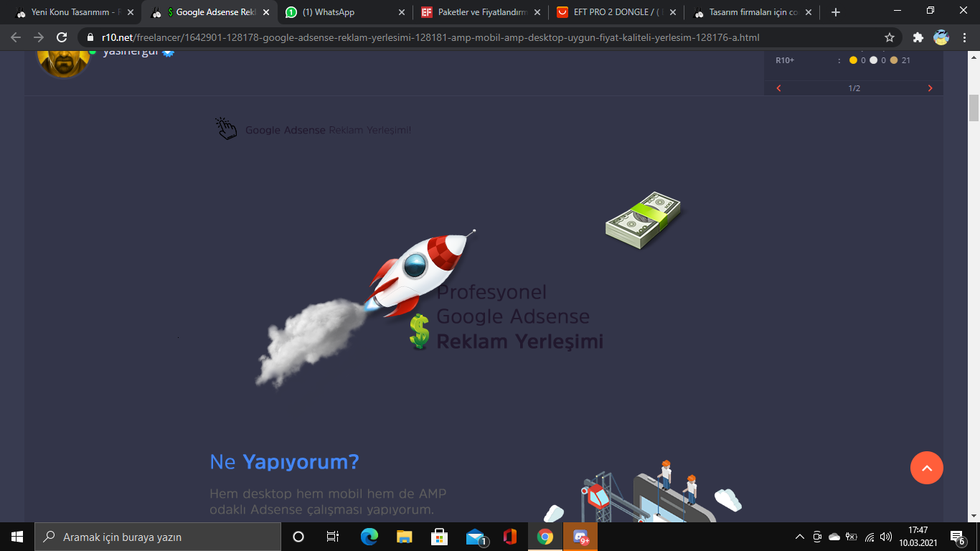Go back to the previous page
Image resolution: width=980 pixels, height=551 pixels.
(x=16, y=37)
